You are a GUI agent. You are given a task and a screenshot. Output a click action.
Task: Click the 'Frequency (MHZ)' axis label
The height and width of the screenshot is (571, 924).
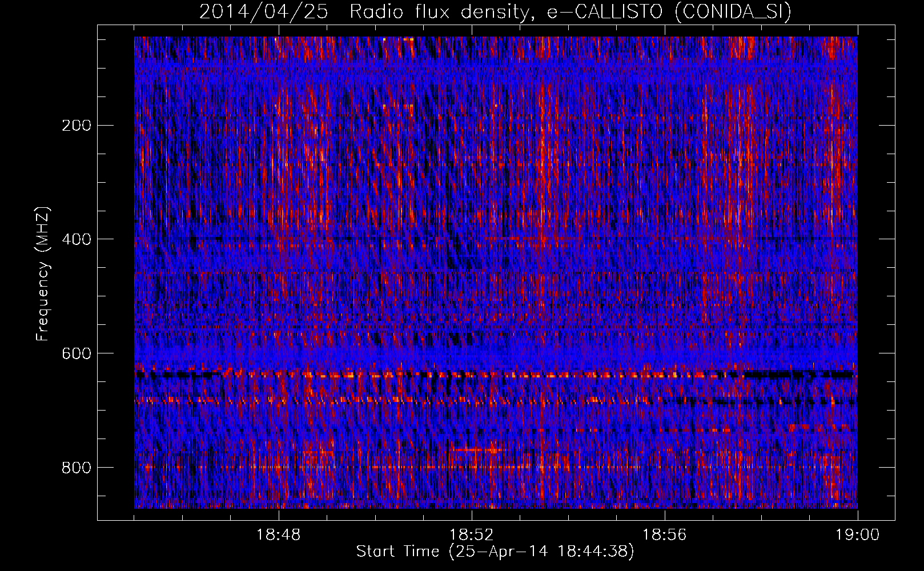click(43, 274)
